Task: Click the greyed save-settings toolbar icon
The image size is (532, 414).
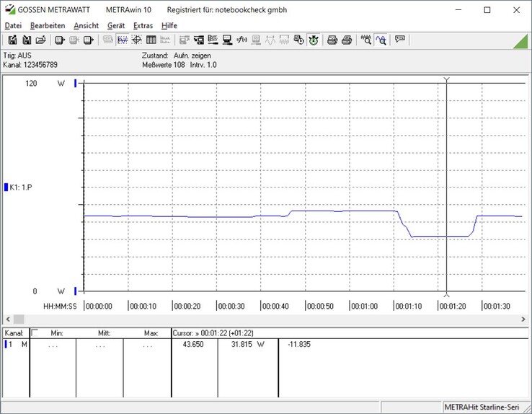Action: click(185, 40)
